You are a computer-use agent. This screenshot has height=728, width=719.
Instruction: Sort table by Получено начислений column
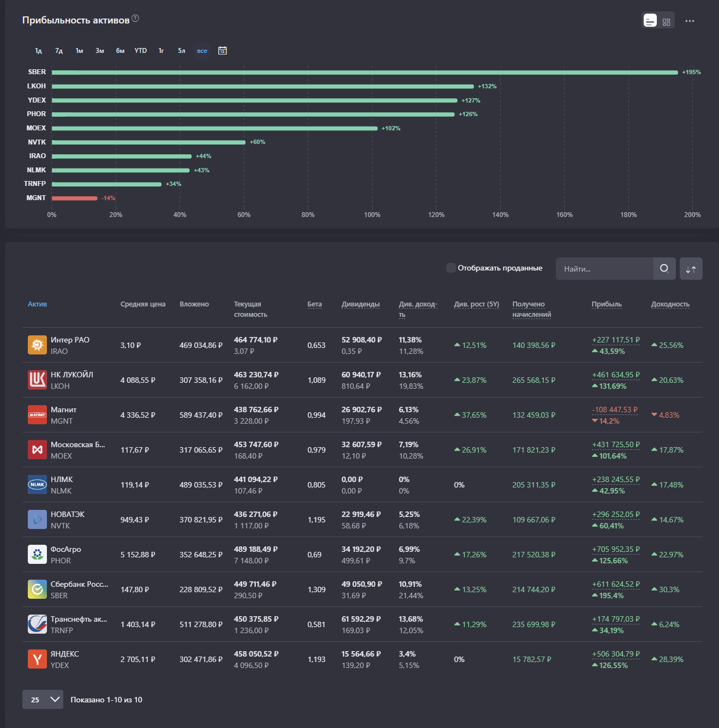pos(532,309)
